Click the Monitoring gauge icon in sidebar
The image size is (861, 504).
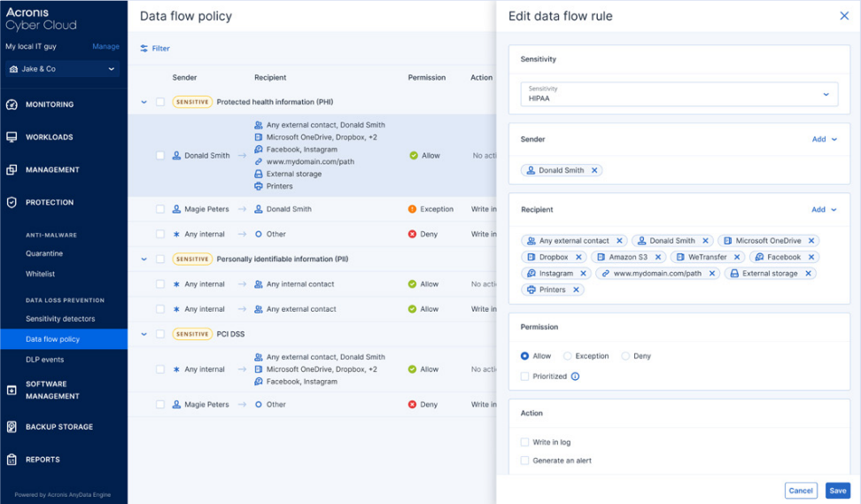(x=12, y=105)
